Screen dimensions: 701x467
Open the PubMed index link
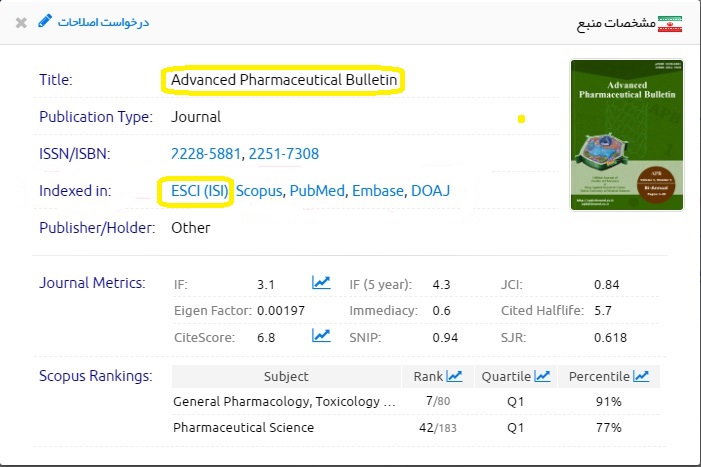(x=316, y=190)
